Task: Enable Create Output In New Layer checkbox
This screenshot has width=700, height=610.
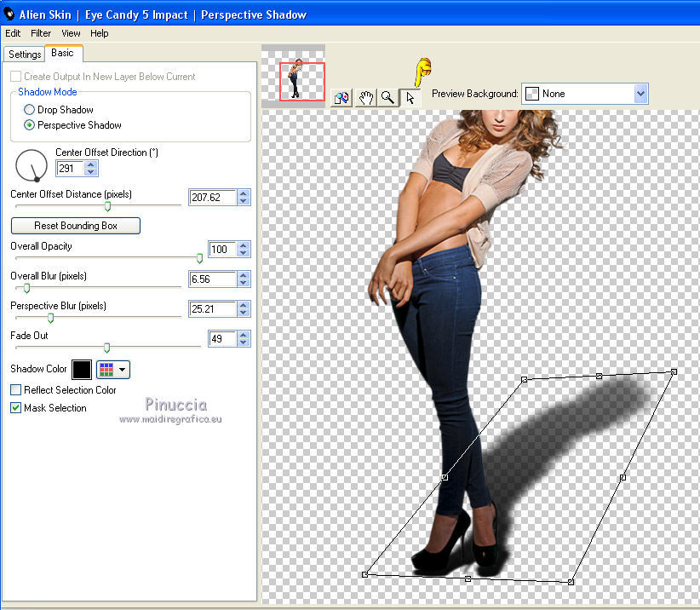Action: click(x=15, y=77)
